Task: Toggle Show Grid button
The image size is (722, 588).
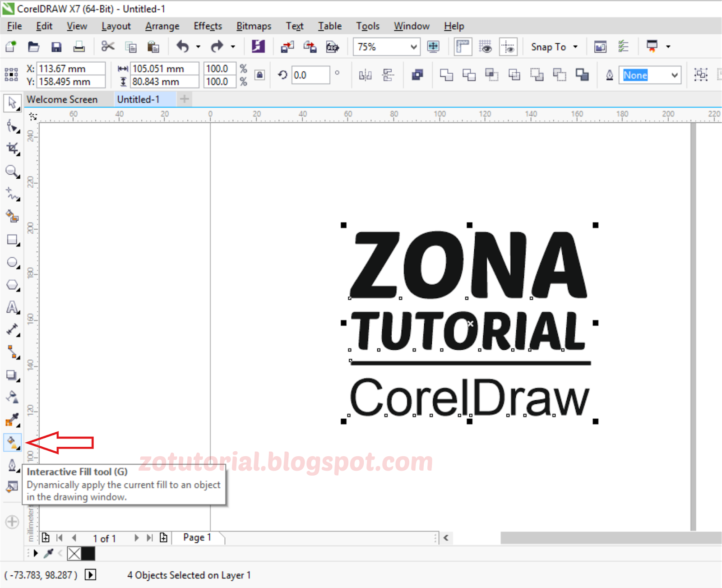Action: (486, 46)
